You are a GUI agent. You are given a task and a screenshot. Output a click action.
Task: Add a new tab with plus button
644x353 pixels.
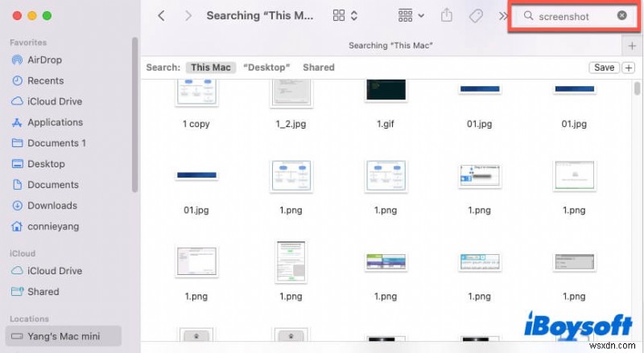click(x=632, y=46)
